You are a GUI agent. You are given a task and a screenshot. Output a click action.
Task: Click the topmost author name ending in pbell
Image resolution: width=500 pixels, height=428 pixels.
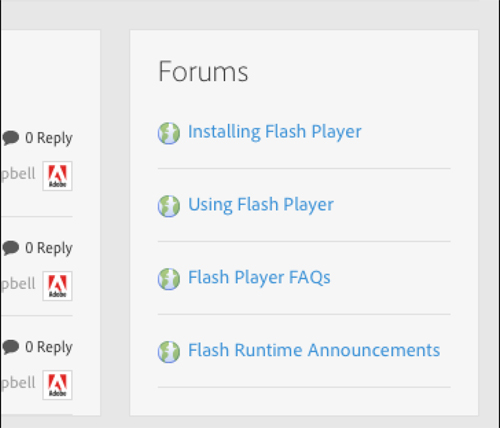pos(18,174)
